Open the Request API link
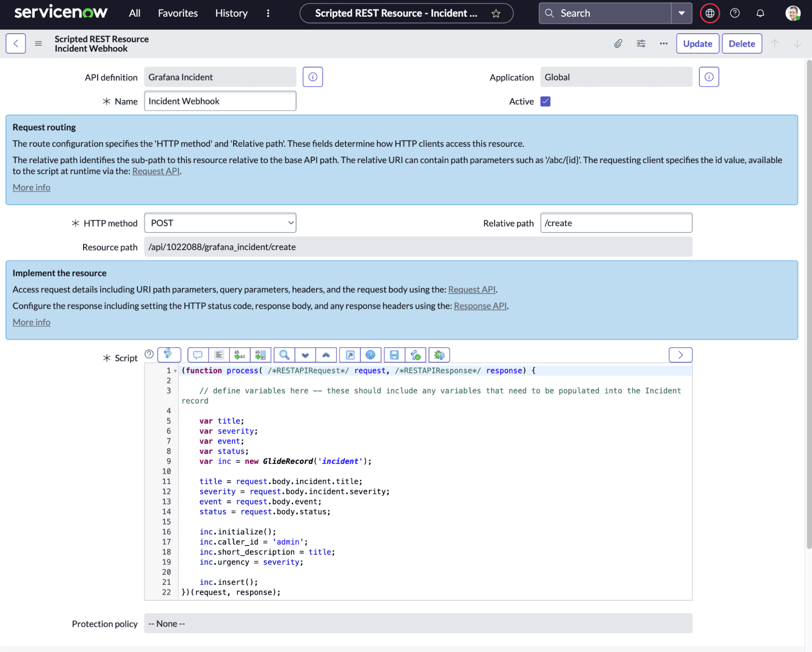The width and height of the screenshot is (812, 652). click(156, 171)
